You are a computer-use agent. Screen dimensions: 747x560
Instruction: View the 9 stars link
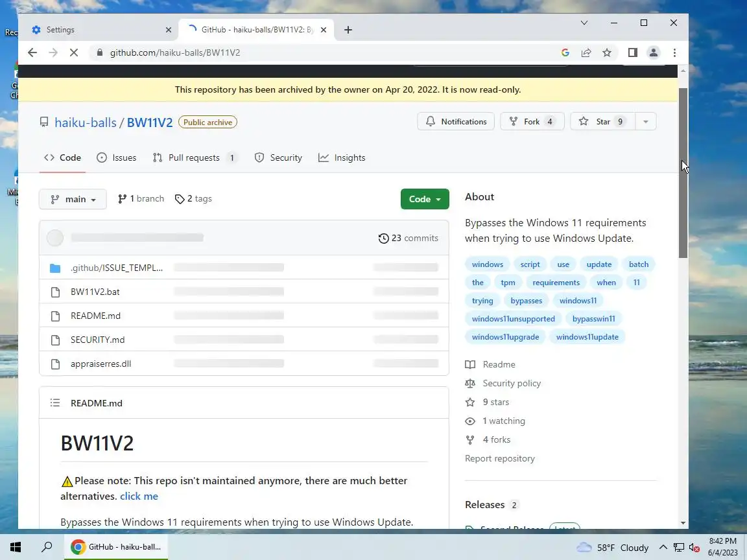(488, 402)
